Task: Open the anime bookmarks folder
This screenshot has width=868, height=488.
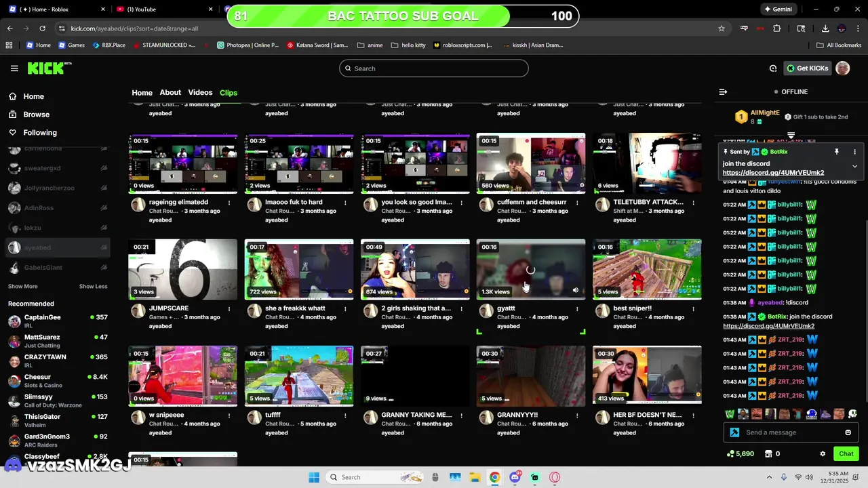Action: coord(370,45)
